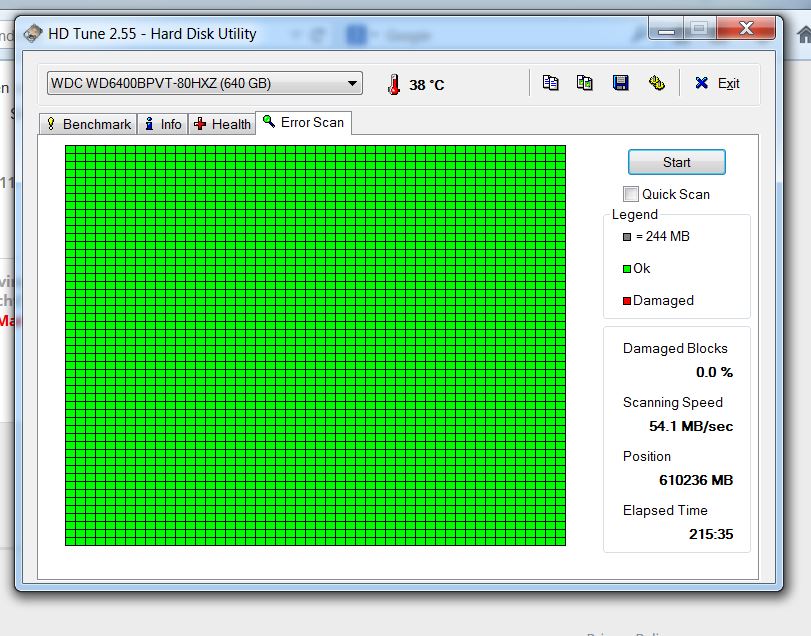
Task: Click the '215:35' elapsed time value
Action: pos(711,534)
